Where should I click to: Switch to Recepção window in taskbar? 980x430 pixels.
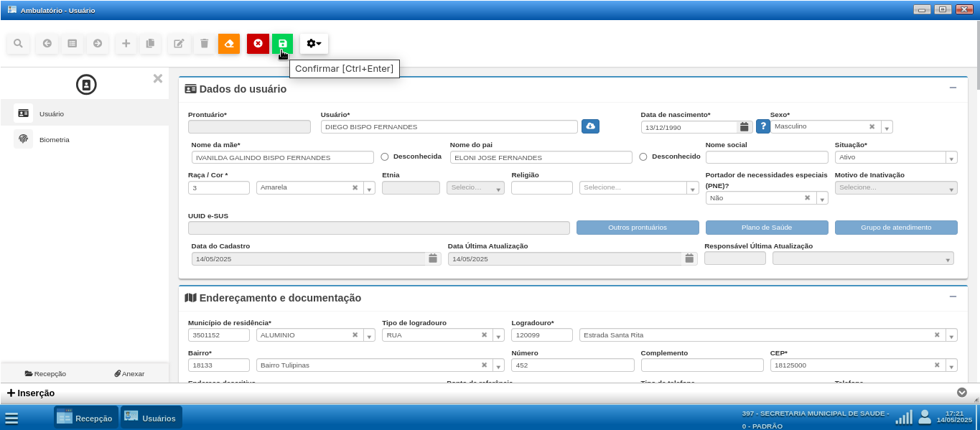coord(85,418)
